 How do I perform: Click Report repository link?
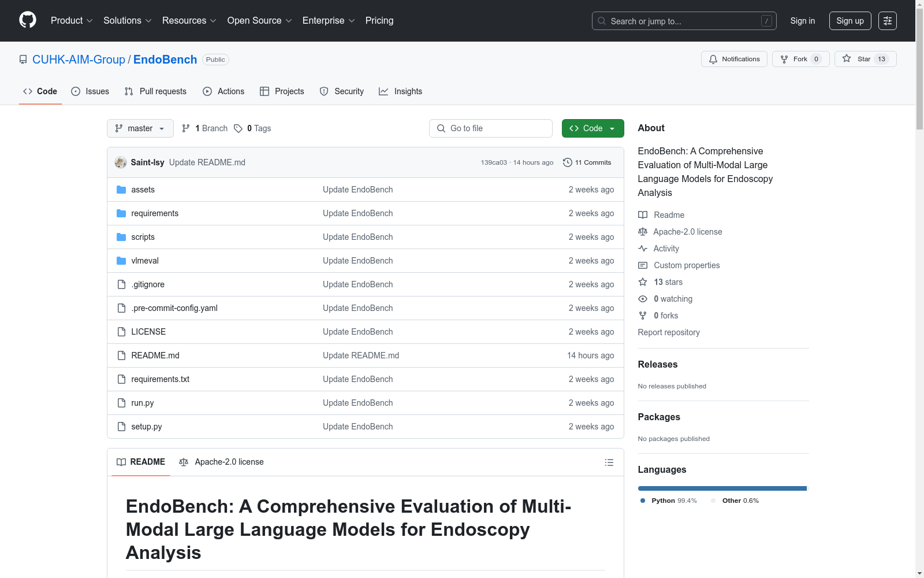[669, 332]
